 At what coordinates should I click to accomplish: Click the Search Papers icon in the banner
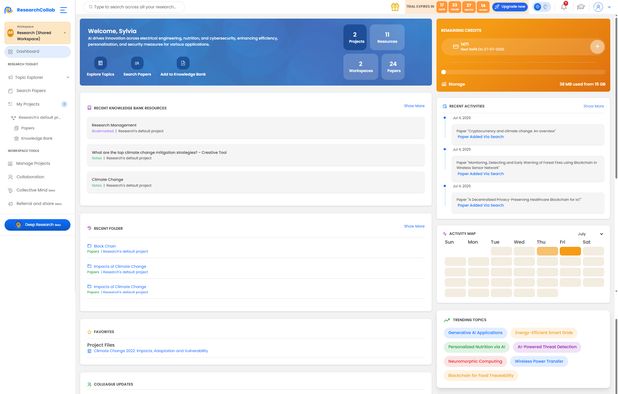(x=137, y=63)
